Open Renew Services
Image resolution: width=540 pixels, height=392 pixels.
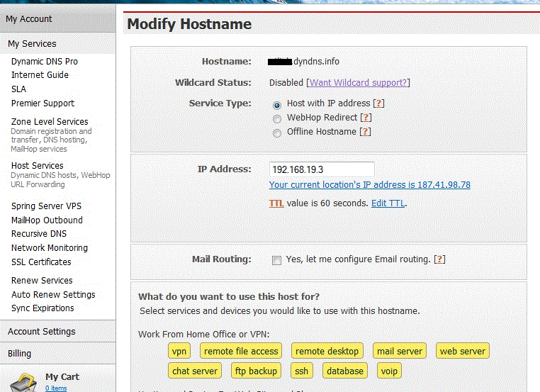tap(42, 281)
